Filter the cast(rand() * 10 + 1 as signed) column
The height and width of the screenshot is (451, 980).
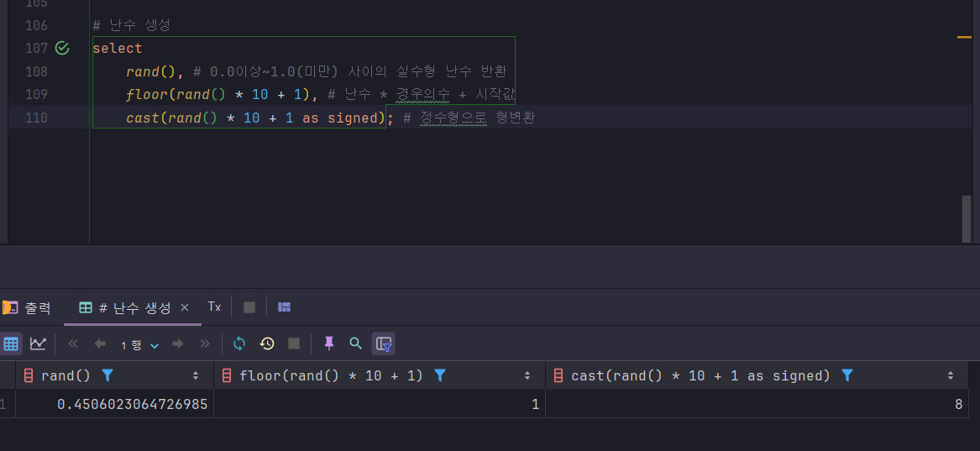click(x=847, y=375)
